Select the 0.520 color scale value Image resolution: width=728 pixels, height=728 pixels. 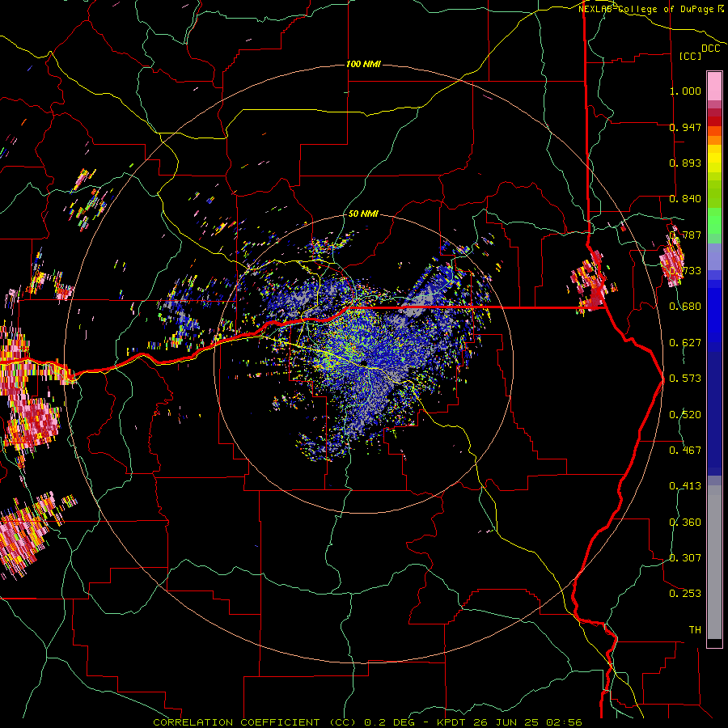pyautogui.click(x=685, y=415)
